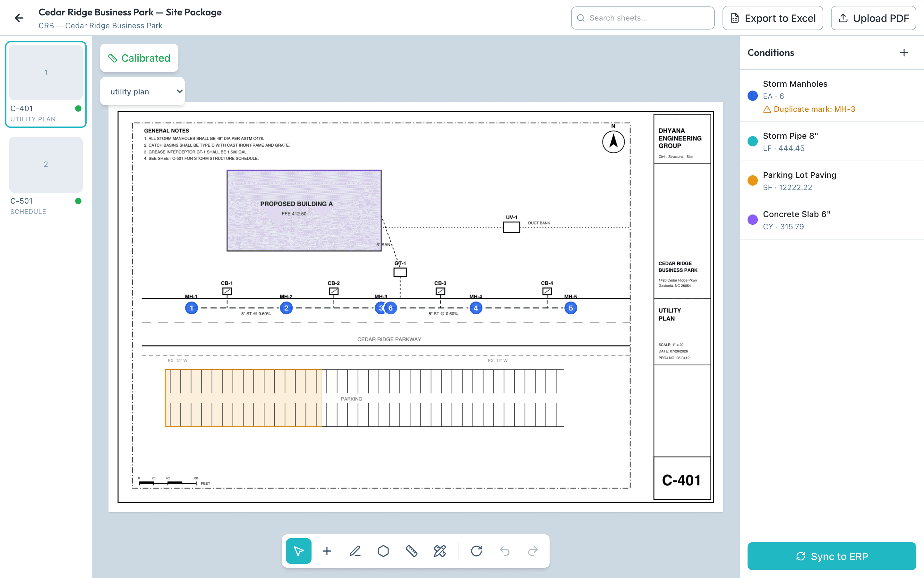Screen dimensions: 924x578
Task: Click the blue Storm Manholes color swatch
Action: pyautogui.click(x=753, y=96)
